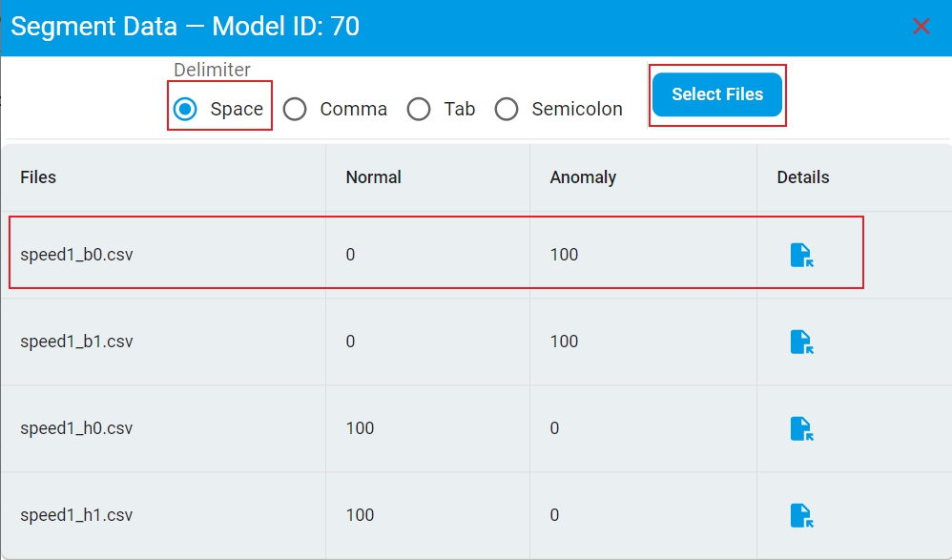Image resolution: width=952 pixels, height=560 pixels.
Task: Click details icon in speed1_h1.csv row
Action: (801, 515)
